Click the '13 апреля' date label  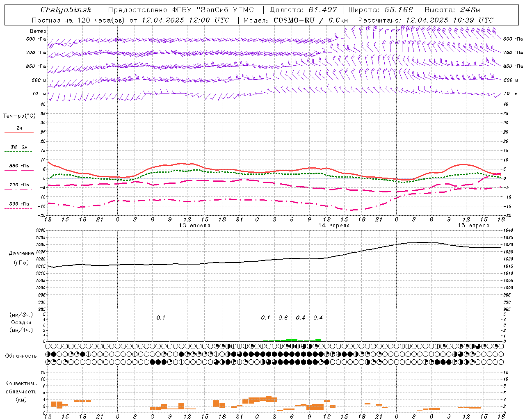(x=194, y=226)
